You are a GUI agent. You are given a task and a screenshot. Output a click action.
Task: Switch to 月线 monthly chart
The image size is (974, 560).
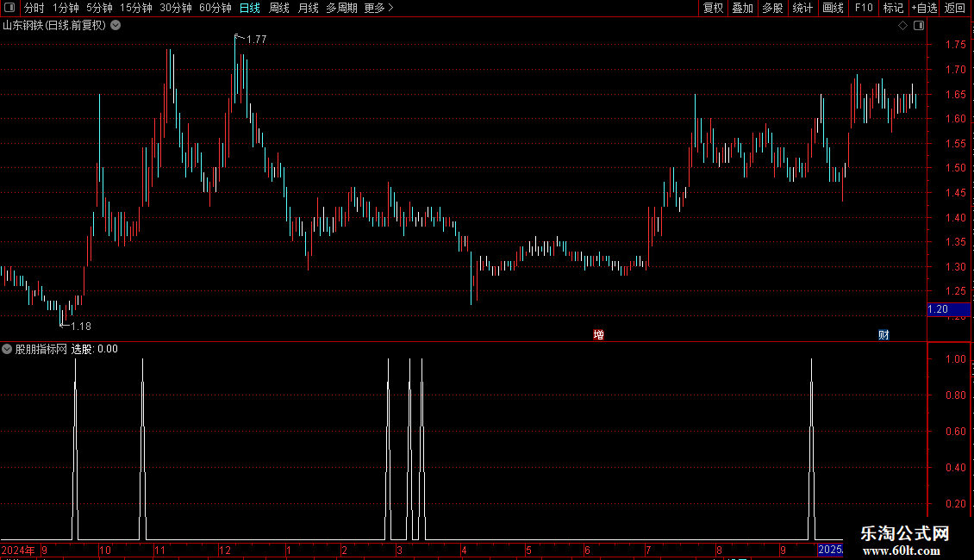308,8
